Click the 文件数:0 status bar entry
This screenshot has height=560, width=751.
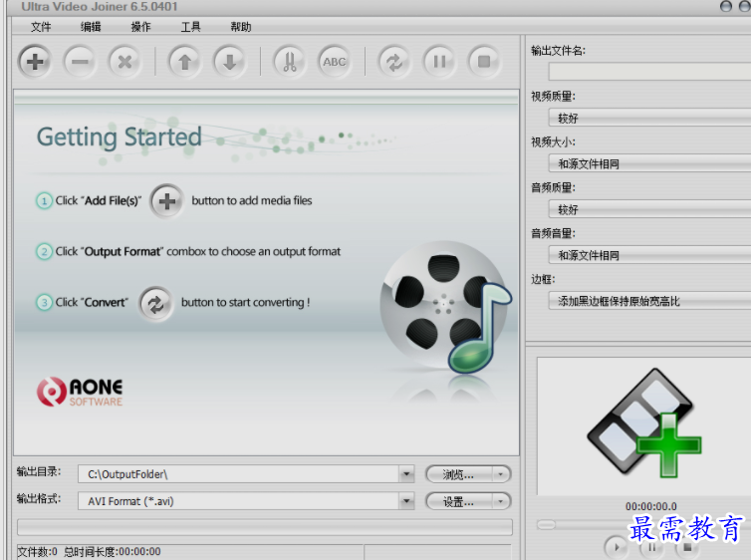(38, 552)
